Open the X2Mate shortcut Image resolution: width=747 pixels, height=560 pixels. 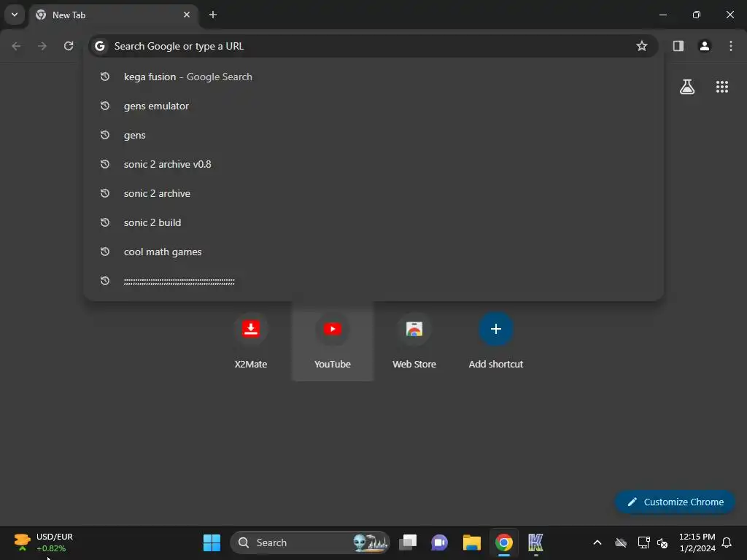click(x=251, y=341)
